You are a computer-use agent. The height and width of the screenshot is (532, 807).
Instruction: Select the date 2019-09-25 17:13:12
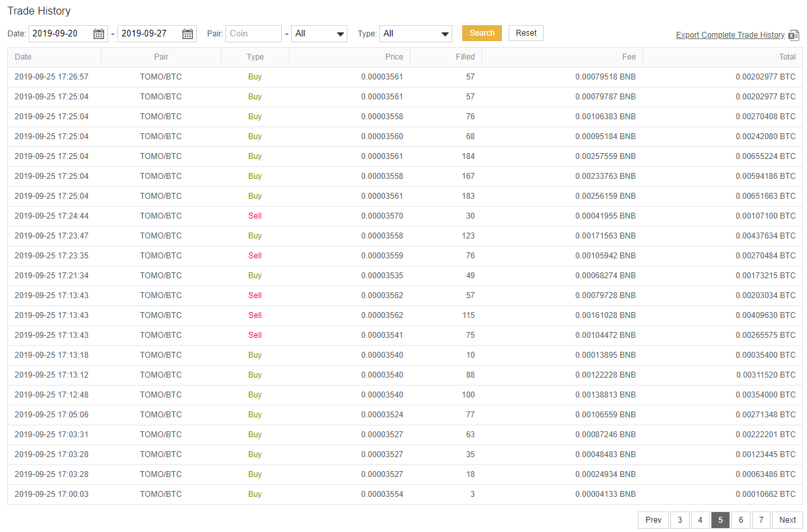(x=51, y=375)
